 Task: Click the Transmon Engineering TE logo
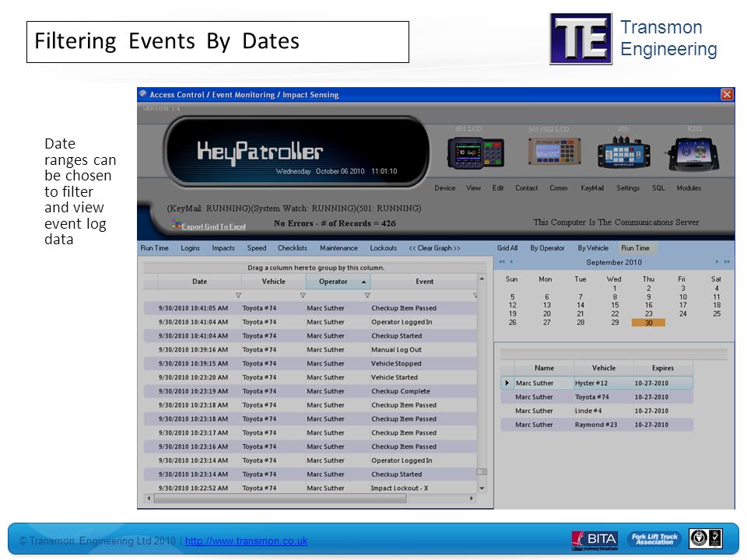coord(580,39)
